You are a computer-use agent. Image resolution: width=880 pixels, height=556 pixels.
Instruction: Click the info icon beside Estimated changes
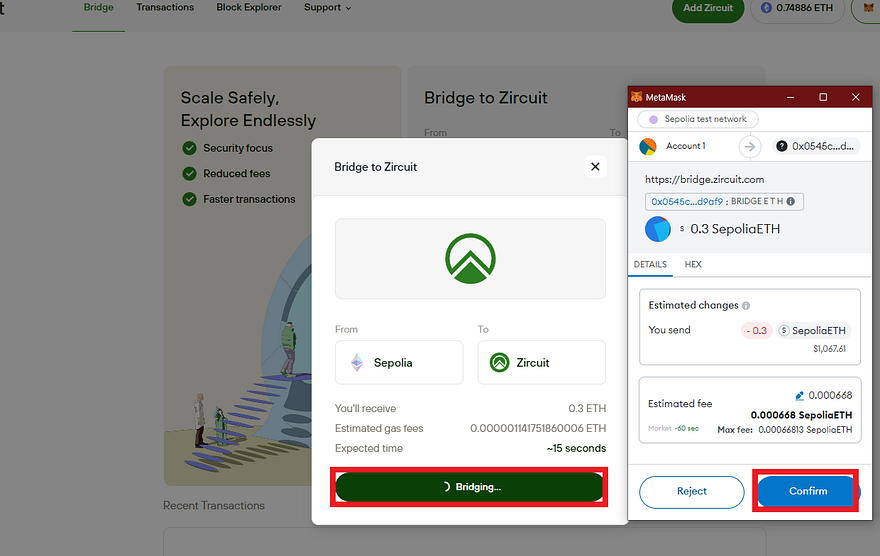(x=746, y=306)
